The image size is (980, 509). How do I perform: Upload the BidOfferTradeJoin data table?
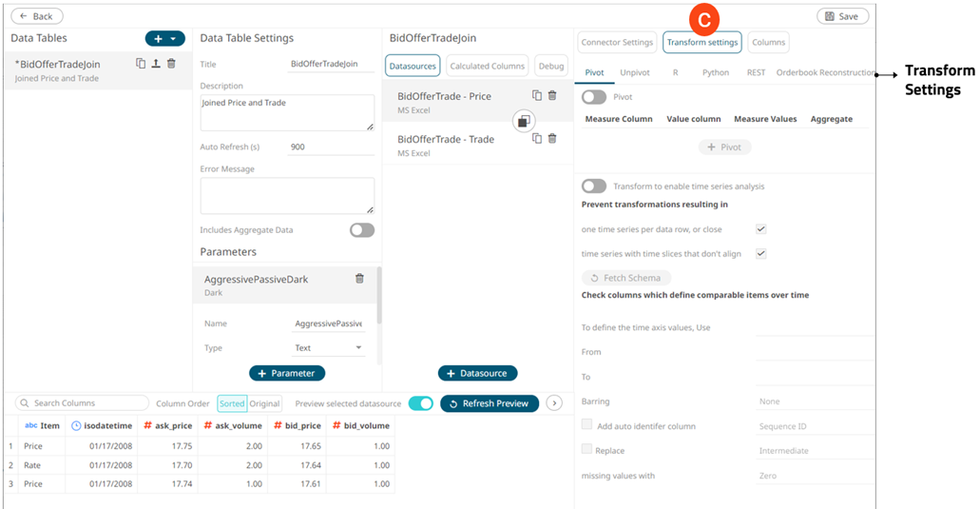point(156,63)
